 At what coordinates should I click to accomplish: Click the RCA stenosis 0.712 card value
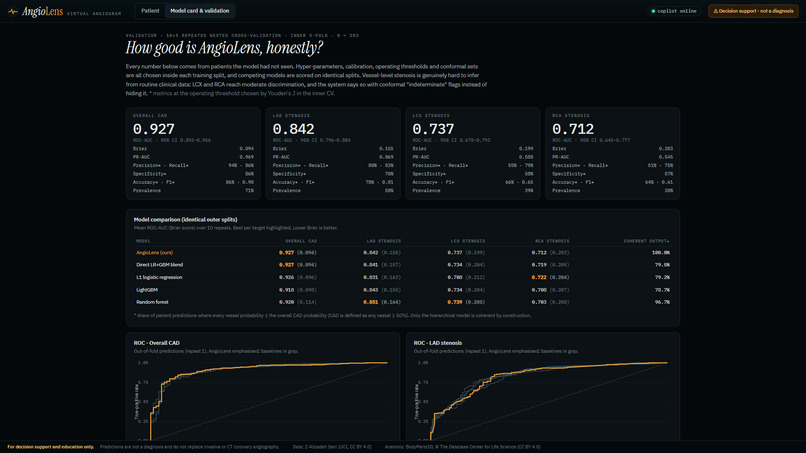(x=573, y=129)
